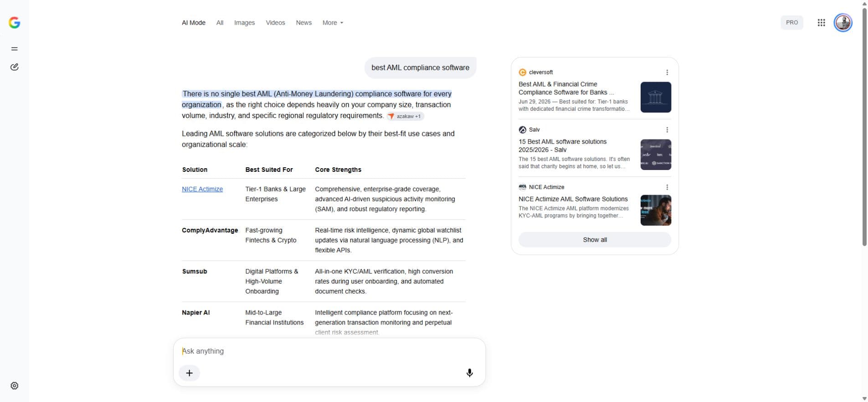The width and height of the screenshot is (868, 402).
Task: Open the account profile avatar
Action: click(x=843, y=23)
